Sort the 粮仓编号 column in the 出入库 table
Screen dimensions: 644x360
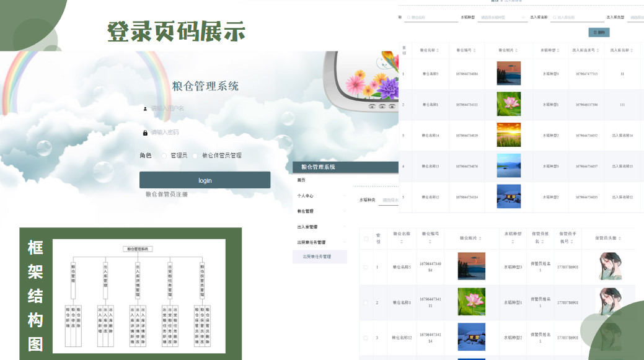coord(474,50)
